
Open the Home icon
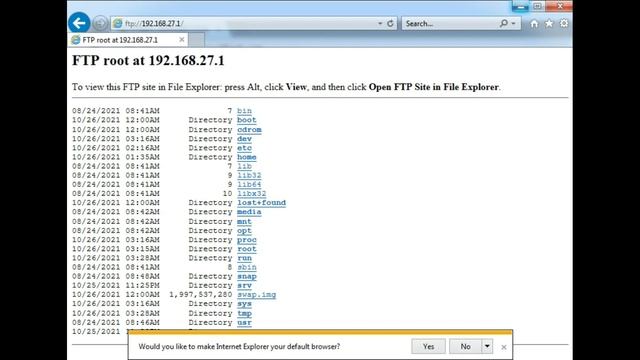[534, 23]
